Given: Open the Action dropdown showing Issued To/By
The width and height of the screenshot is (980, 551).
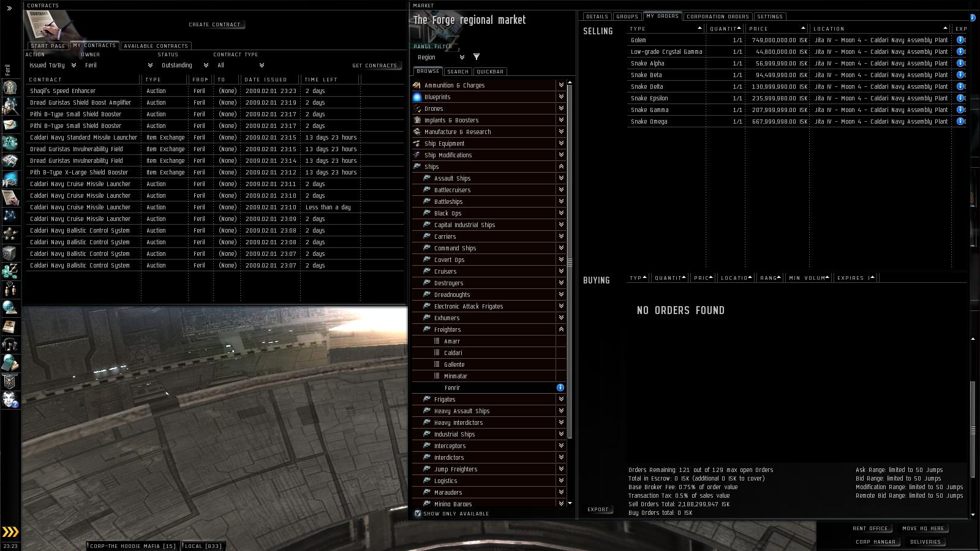Looking at the screenshot, I should pos(53,65).
